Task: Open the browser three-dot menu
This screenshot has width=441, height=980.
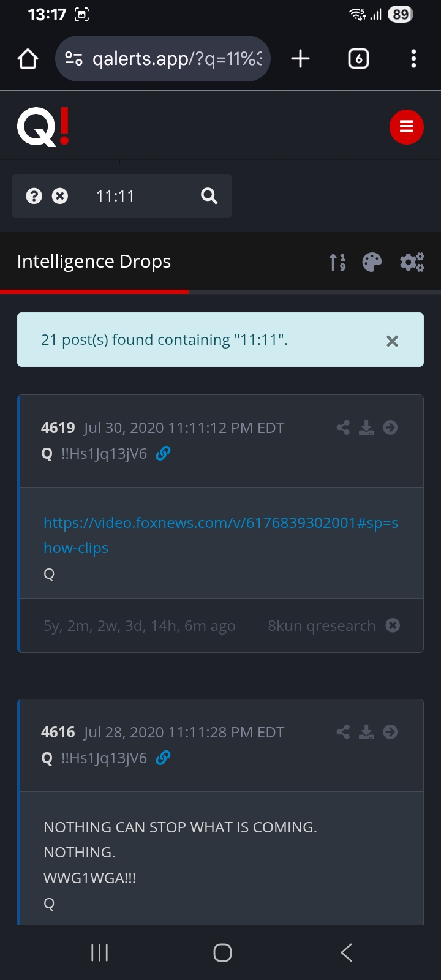Action: click(x=414, y=59)
